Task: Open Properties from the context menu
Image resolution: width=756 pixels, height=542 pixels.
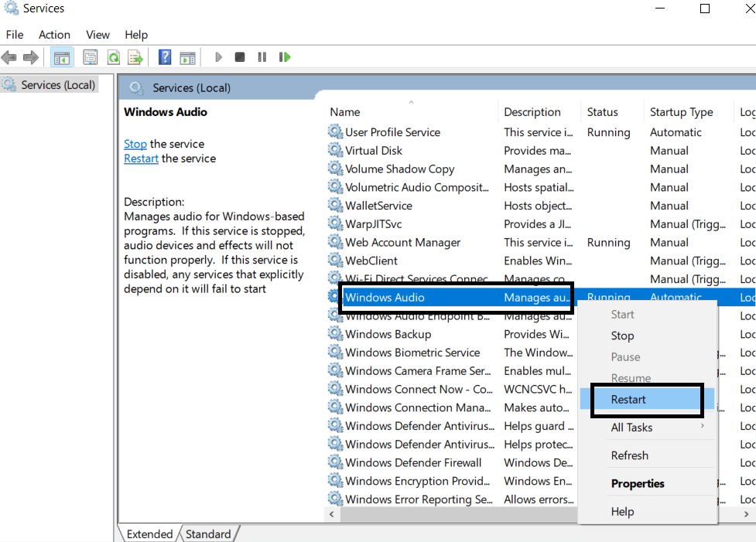Action: [648, 483]
